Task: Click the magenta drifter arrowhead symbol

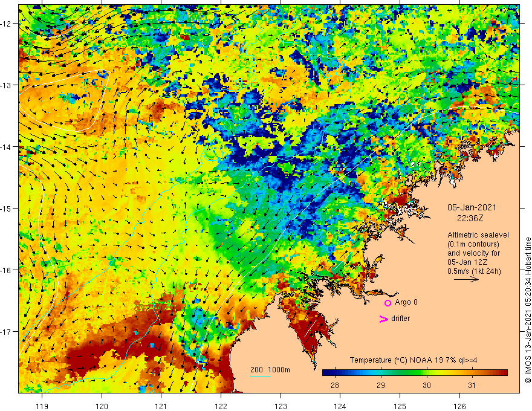Action: click(x=383, y=319)
